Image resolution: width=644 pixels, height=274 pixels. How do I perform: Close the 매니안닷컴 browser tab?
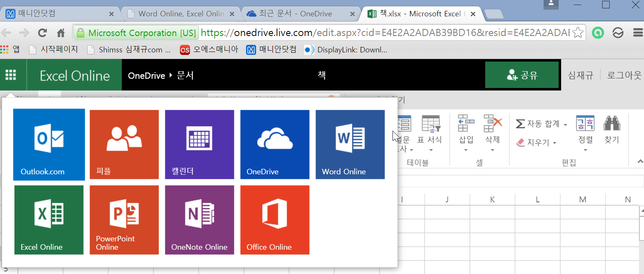[111, 14]
